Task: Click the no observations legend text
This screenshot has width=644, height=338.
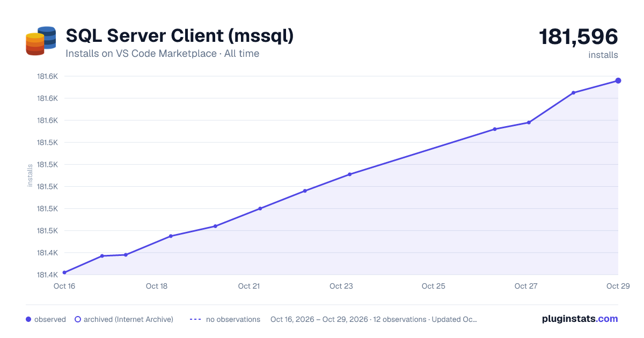Action: (x=233, y=319)
